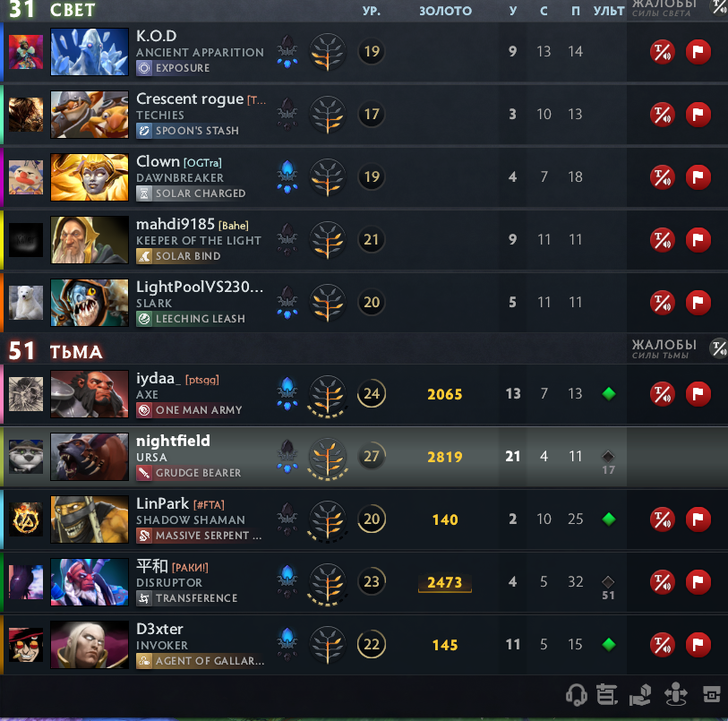Click the hero figure icon at bottom
Image resolution: width=728 pixels, height=721 pixels.
pyautogui.click(x=675, y=694)
